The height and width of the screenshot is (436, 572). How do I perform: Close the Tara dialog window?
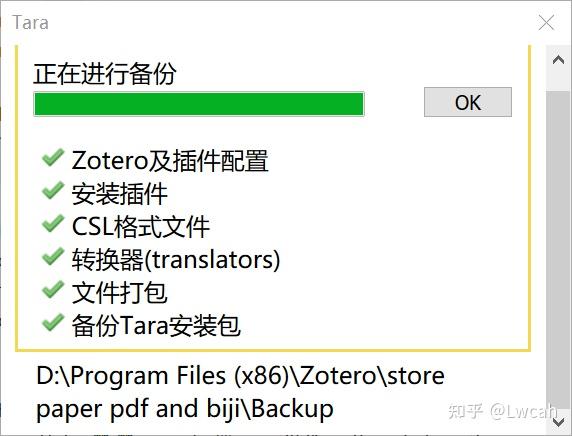coord(546,23)
